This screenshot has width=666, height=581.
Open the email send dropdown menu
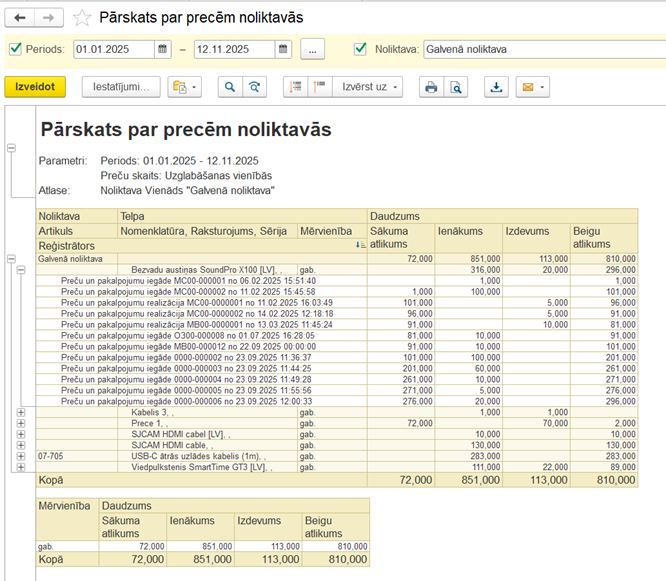tap(531, 87)
